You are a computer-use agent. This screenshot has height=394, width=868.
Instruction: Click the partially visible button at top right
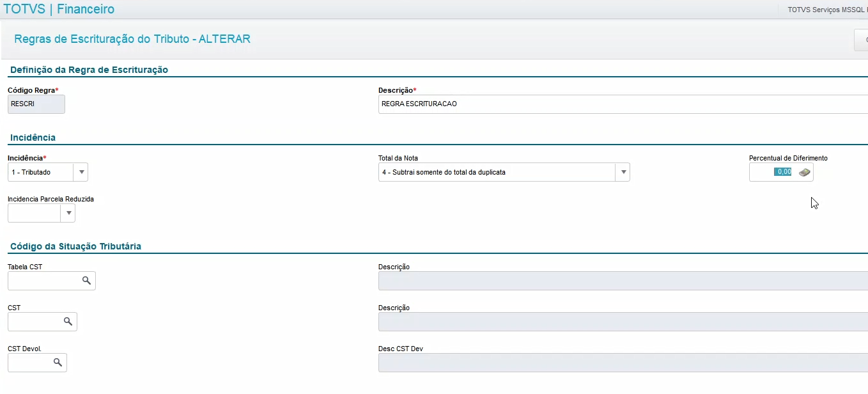click(x=861, y=40)
